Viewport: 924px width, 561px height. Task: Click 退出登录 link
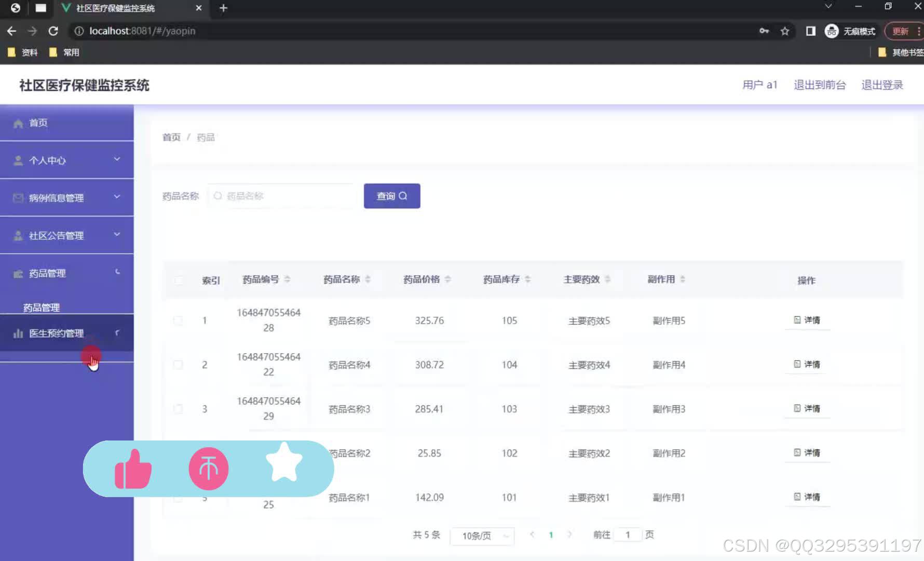(882, 85)
